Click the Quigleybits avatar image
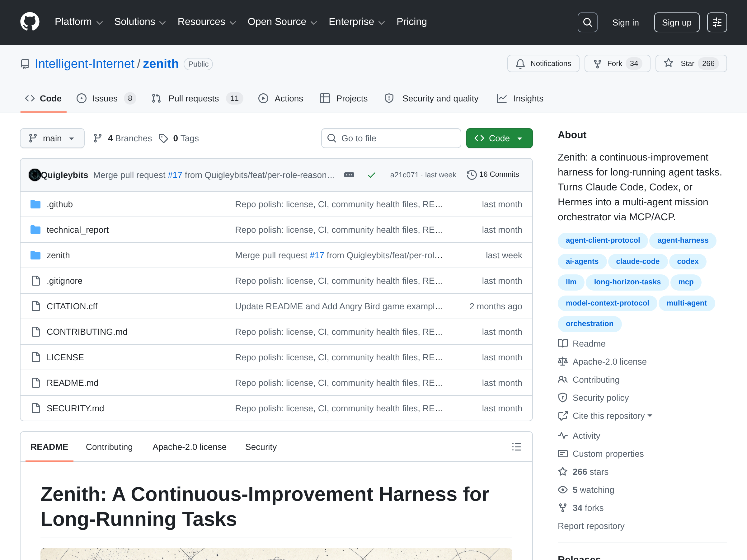Image resolution: width=747 pixels, height=560 pixels. (x=35, y=175)
